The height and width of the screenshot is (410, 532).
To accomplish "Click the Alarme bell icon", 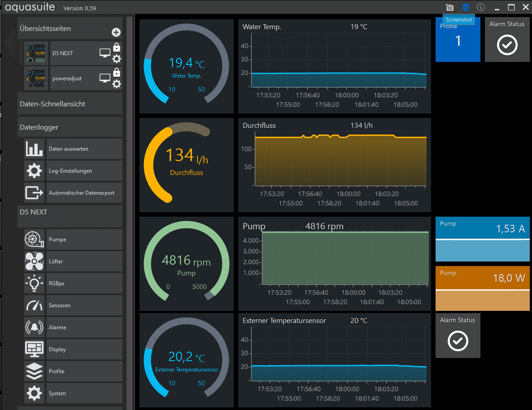I will pos(34,327).
